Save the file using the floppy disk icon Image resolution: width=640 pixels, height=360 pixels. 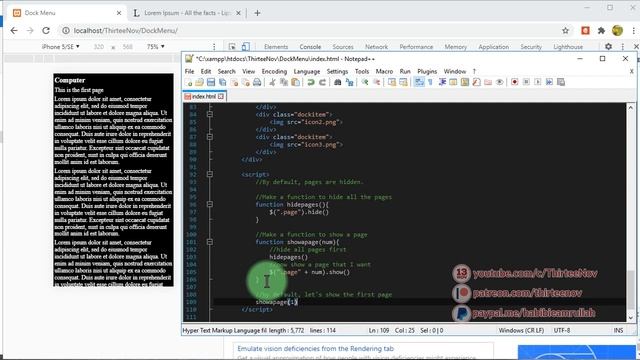211,82
